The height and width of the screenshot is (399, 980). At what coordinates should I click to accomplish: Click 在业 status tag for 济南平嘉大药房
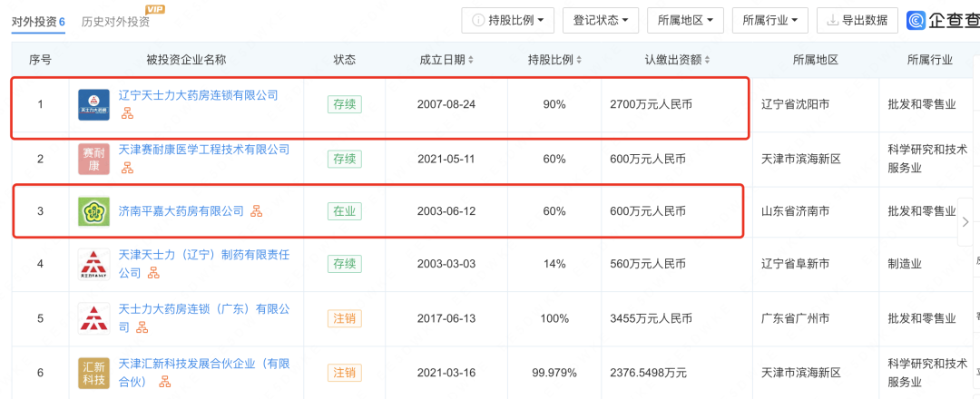point(345,211)
